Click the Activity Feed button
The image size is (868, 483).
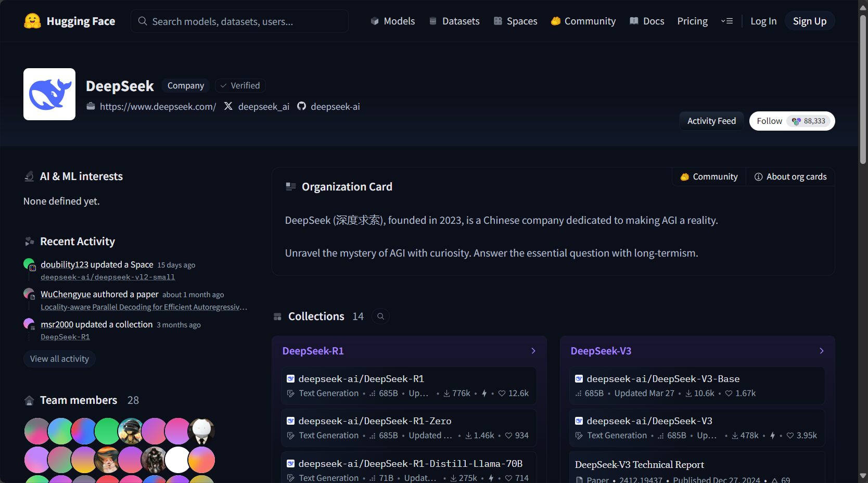pos(711,121)
